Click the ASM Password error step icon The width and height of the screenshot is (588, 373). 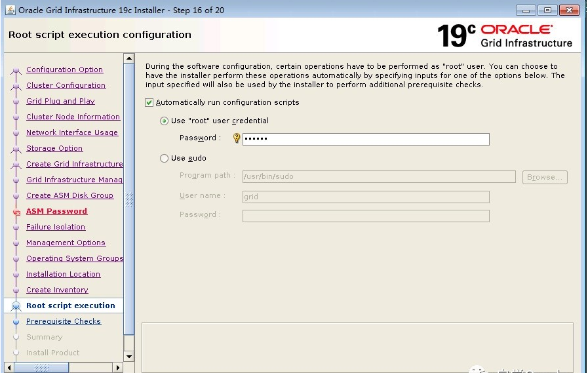pyautogui.click(x=16, y=212)
